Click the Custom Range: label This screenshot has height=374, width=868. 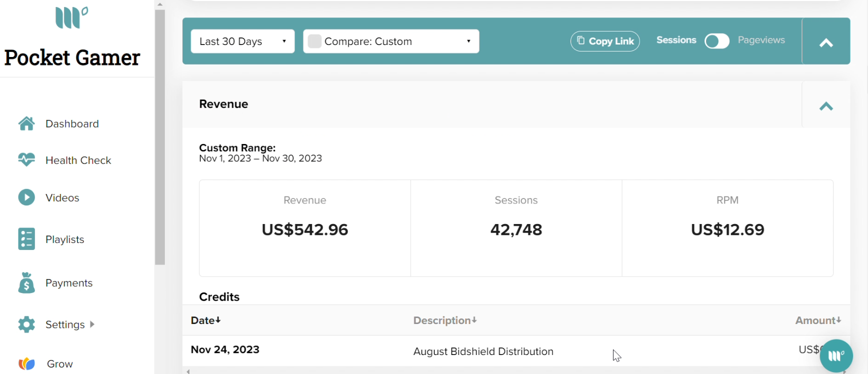(237, 148)
